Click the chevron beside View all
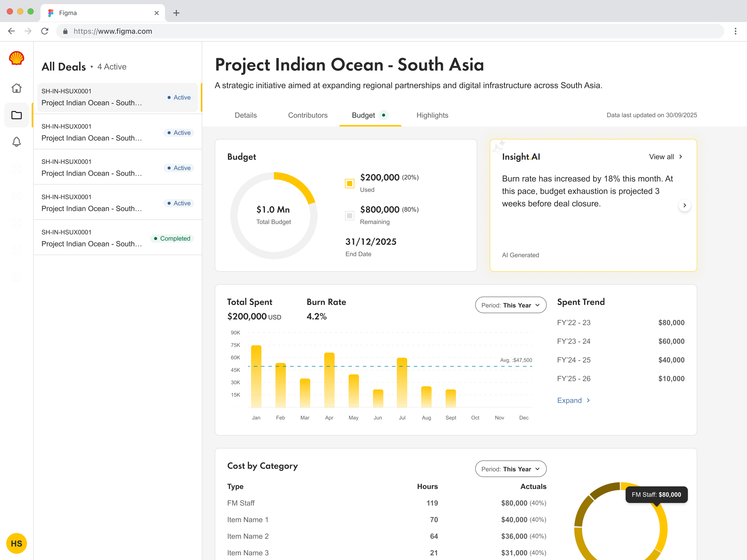 (x=681, y=157)
